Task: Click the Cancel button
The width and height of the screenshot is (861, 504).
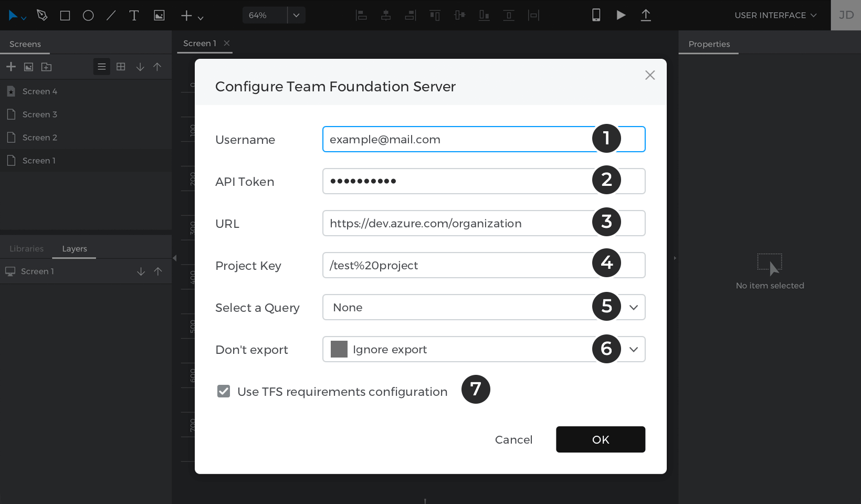Action: (513, 439)
